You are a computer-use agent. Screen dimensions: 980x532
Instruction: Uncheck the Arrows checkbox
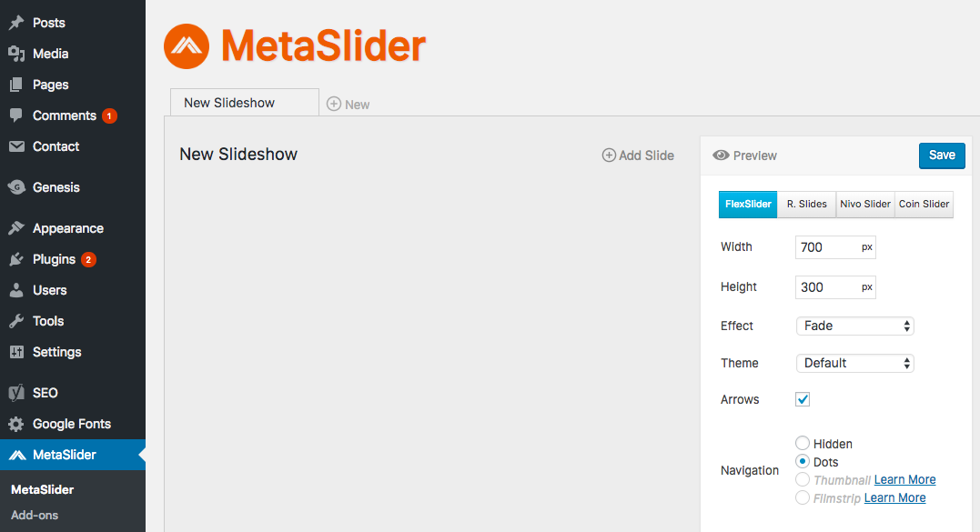[x=802, y=398]
